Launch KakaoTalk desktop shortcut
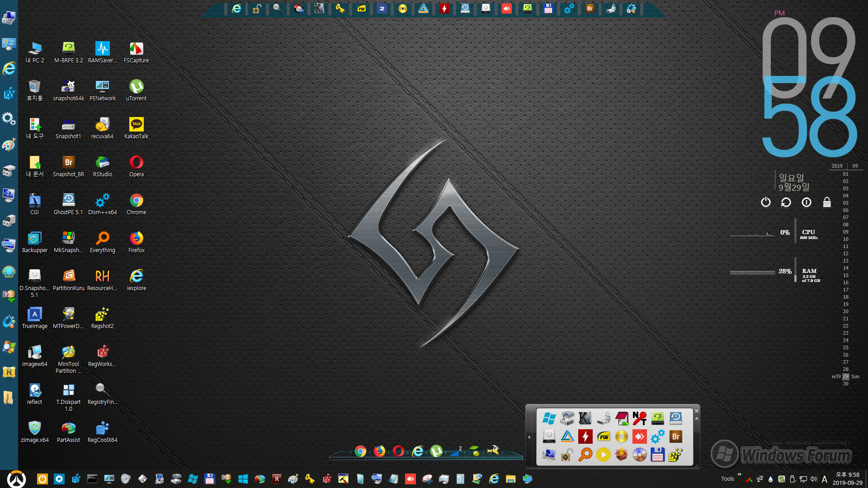 coord(136,128)
